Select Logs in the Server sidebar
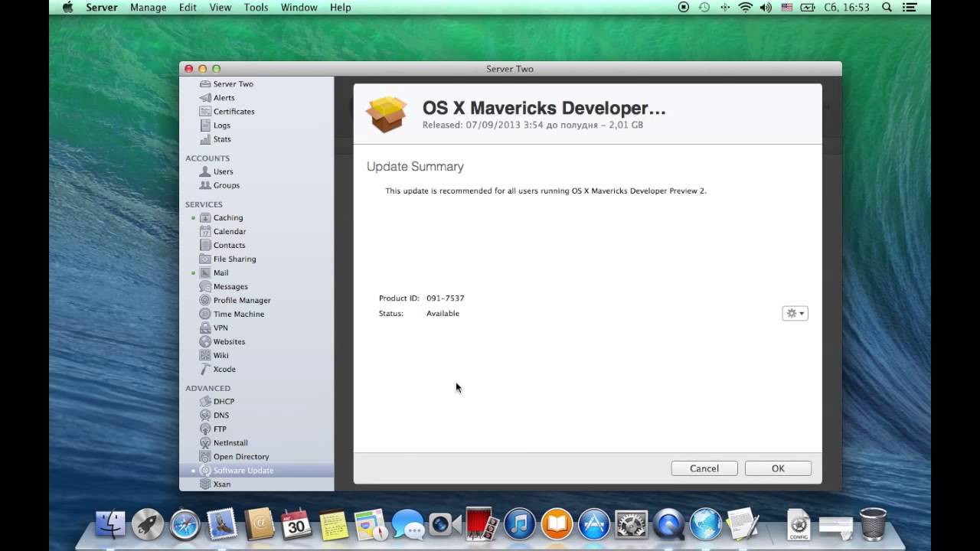This screenshot has height=551, width=980. pos(215,126)
